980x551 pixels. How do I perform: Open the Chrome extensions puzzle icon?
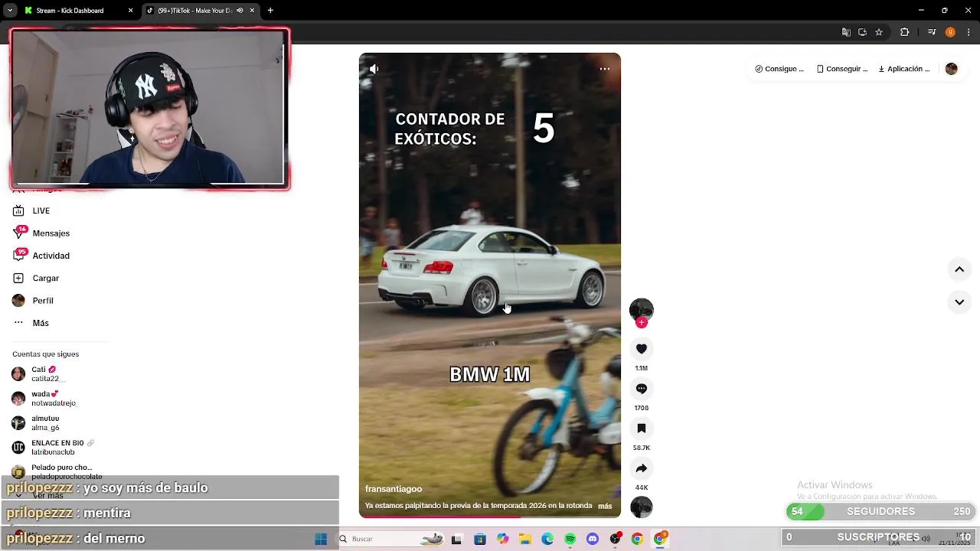(904, 32)
